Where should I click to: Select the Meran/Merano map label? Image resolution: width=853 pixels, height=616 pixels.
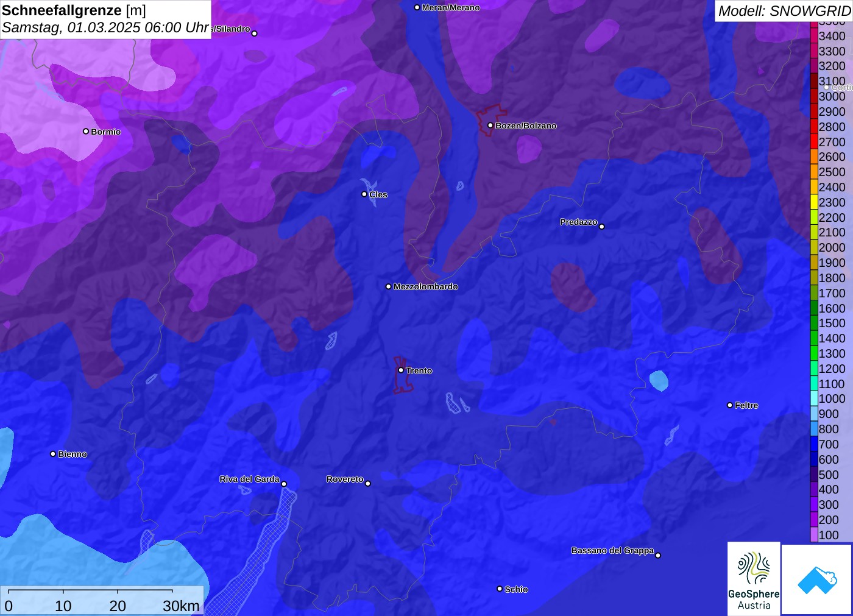(451, 7)
